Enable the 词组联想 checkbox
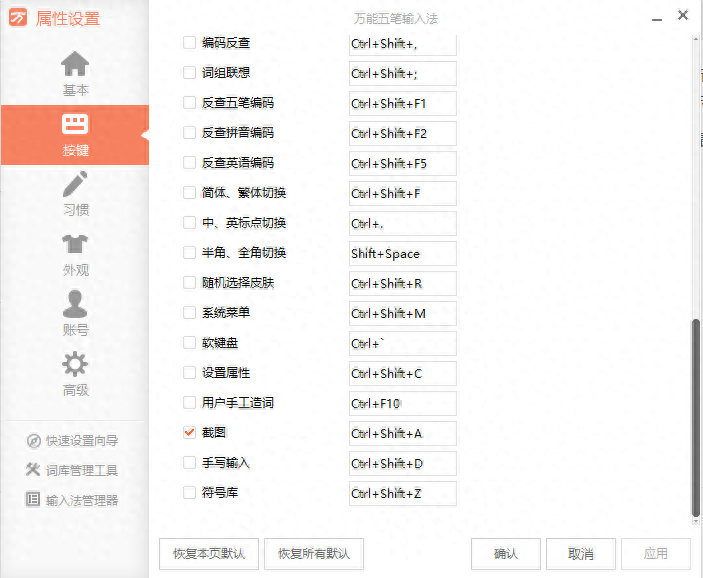Screen dimensions: 703x578 (189, 73)
